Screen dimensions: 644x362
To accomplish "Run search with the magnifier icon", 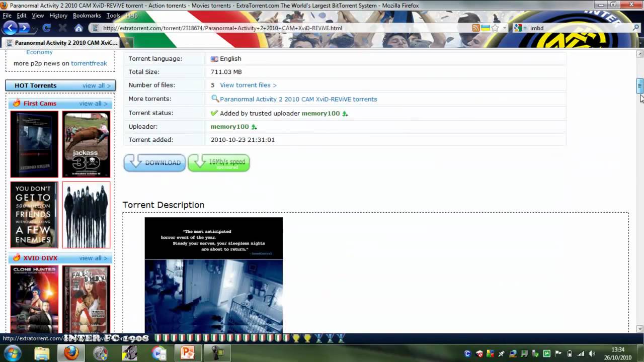I will coord(635,28).
